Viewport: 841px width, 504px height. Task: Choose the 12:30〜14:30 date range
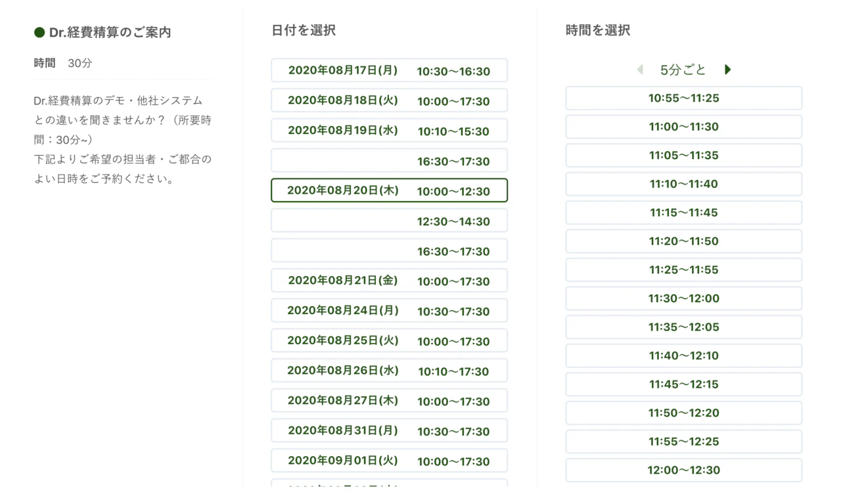pyautogui.click(x=389, y=221)
